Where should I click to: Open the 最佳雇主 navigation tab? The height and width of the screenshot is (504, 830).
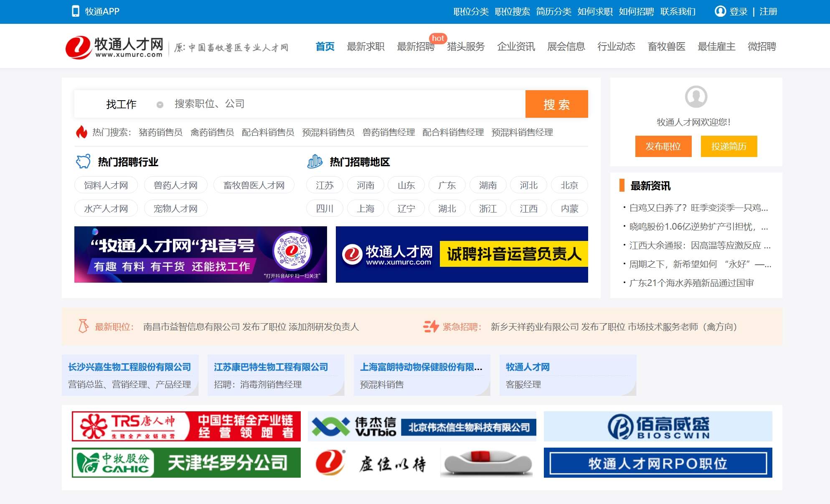coord(716,46)
